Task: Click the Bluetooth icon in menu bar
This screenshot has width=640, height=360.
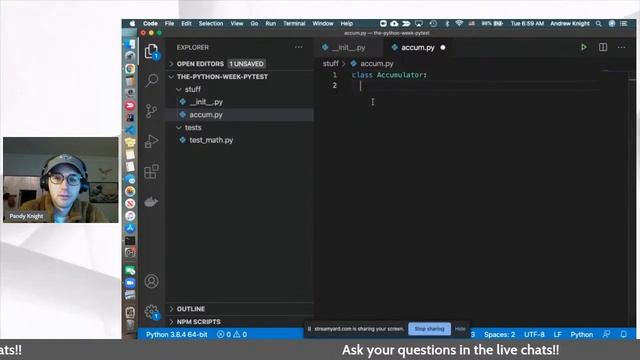Action: [x=447, y=24]
